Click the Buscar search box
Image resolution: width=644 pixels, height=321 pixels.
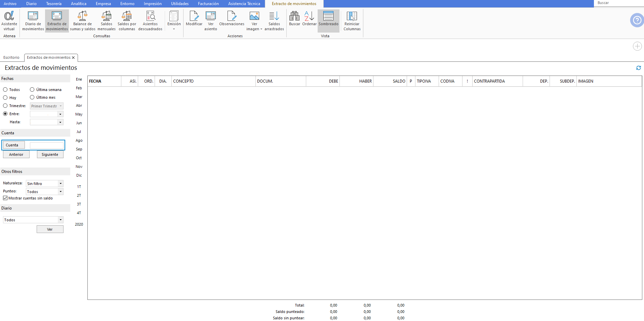pyautogui.click(x=618, y=3)
